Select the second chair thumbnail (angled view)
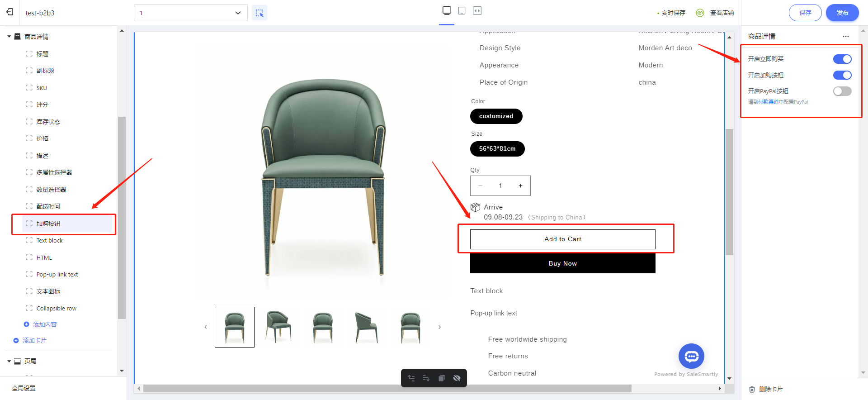Screen dimensions: 868x400 (x=278, y=327)
